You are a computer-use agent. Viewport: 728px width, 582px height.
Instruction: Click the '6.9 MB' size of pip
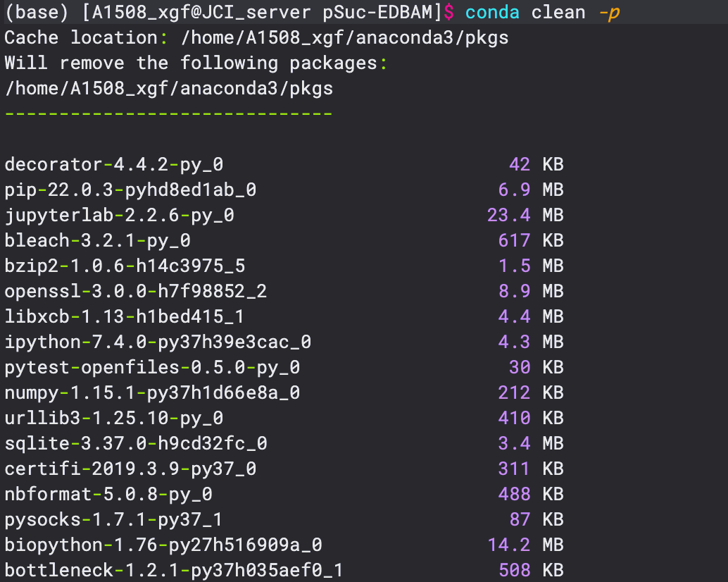[x=531, y=190]
